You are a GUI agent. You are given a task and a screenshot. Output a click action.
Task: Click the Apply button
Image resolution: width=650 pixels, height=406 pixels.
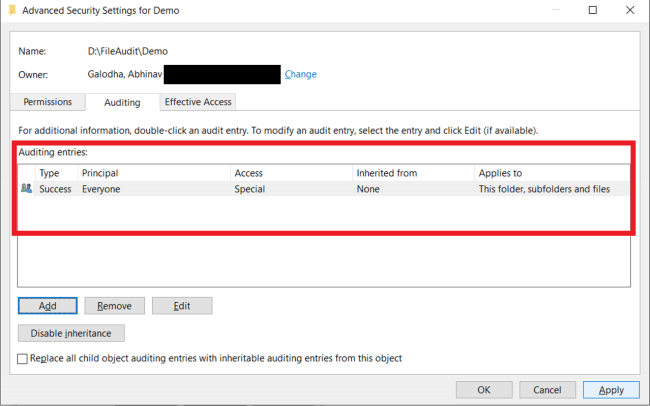click(x=611, y=390)
